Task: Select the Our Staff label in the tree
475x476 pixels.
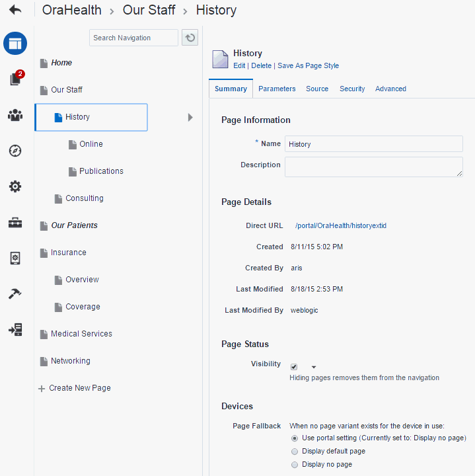Action: 67,90
